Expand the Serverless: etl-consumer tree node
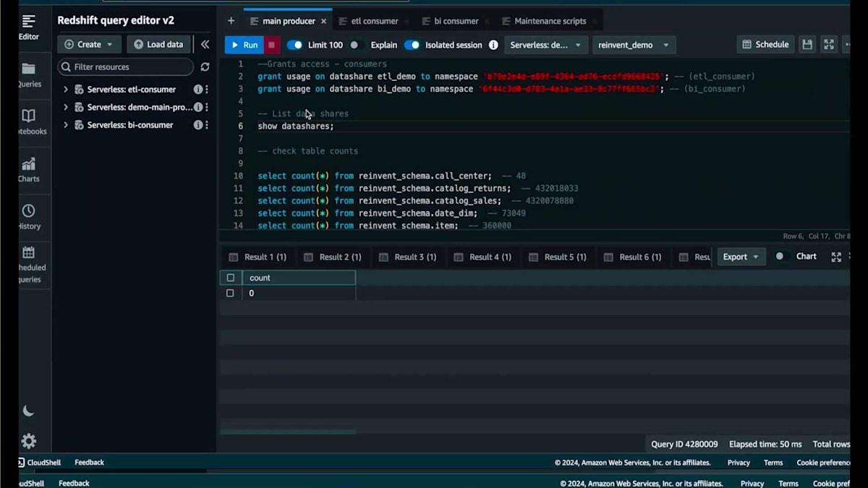The width and height of the screenshot is (868, 488). click(66, 90)
